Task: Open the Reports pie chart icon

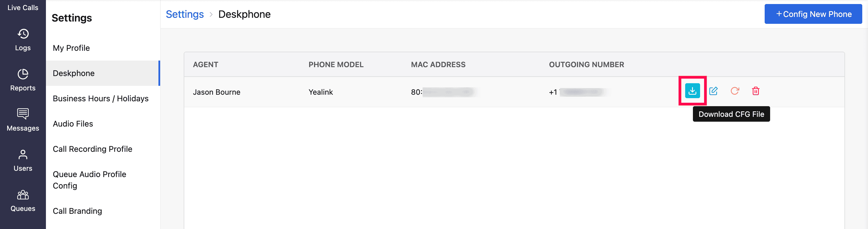Action: (x=23, y=74)
